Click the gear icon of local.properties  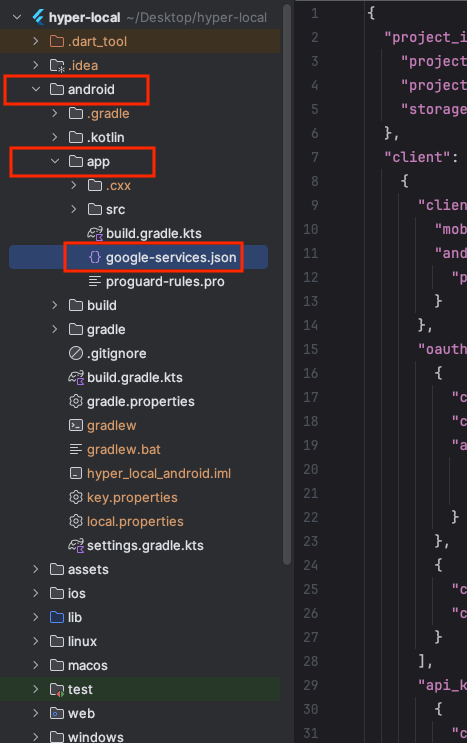pos(76,521)
